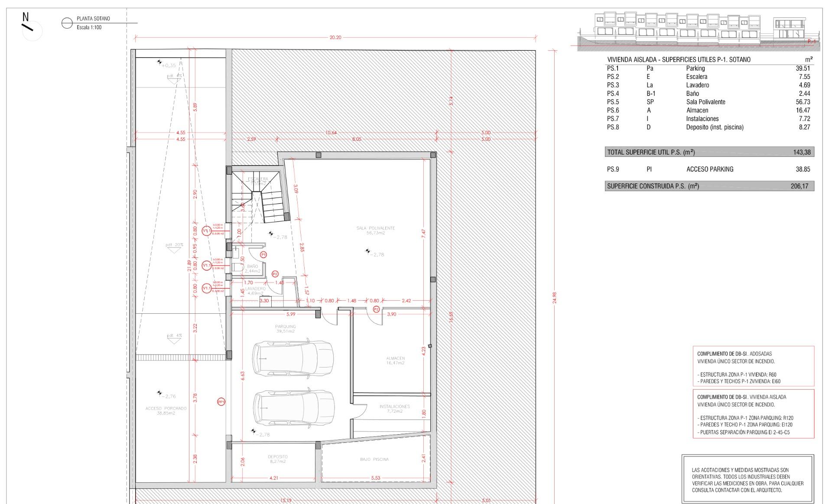
Task: Select the P1 door tag near Baño
Action: coord(263,255)
